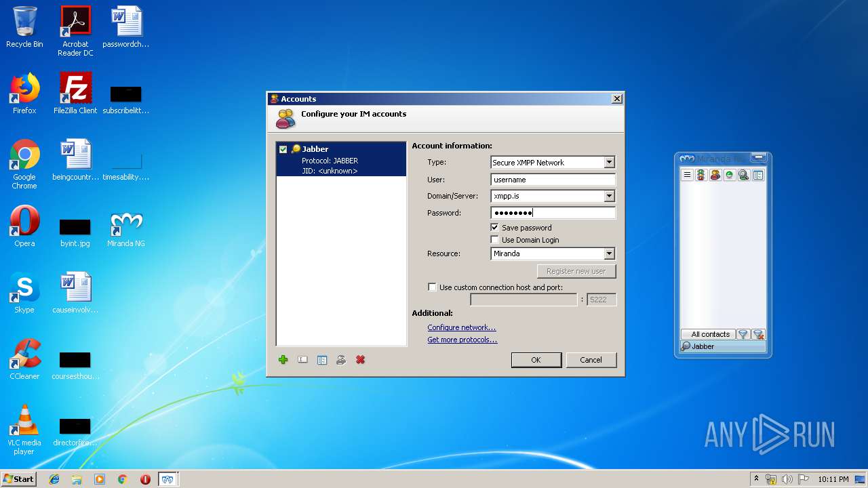Click the Jabber status bar entry in Miranda
The height and width of the screenshot is (488, 868).
(723, 346)
